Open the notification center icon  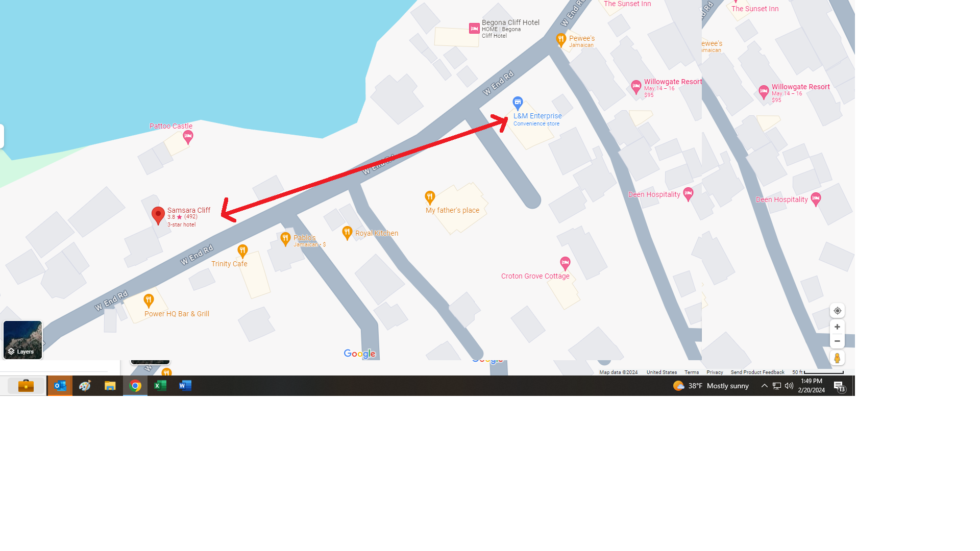839,386
